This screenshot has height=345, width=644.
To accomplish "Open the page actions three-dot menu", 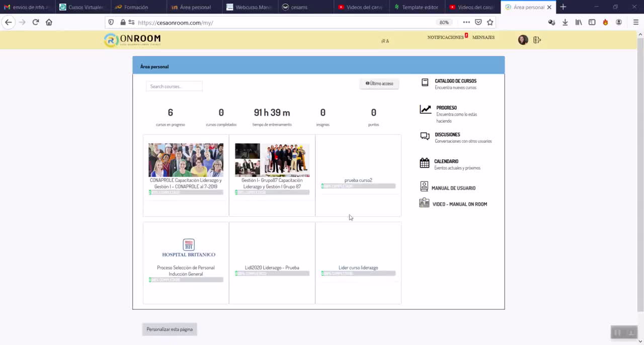I will tap(466, 22).
